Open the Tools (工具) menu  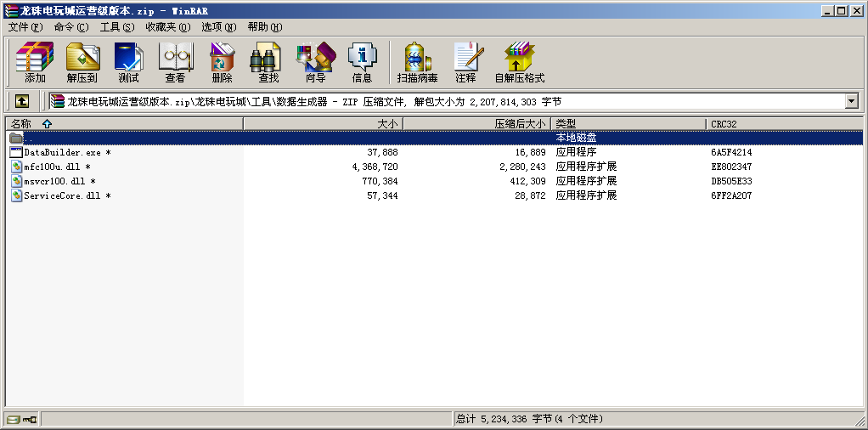[116, 27]
